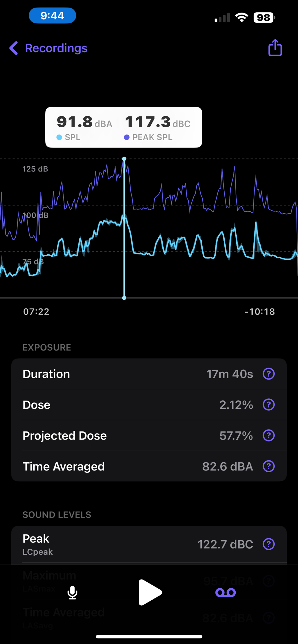
Task: Tap the 9:44 clock pill in status bar
Action: point(52,15)
